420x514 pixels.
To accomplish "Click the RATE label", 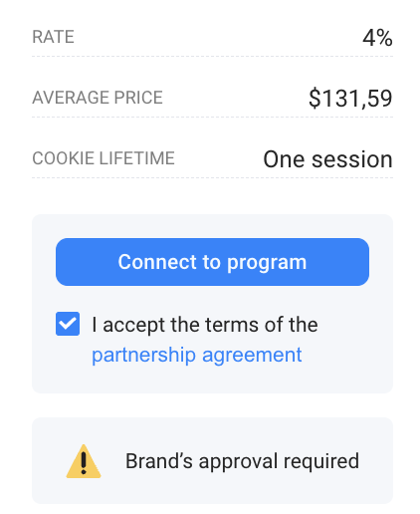I will point(53,37).
